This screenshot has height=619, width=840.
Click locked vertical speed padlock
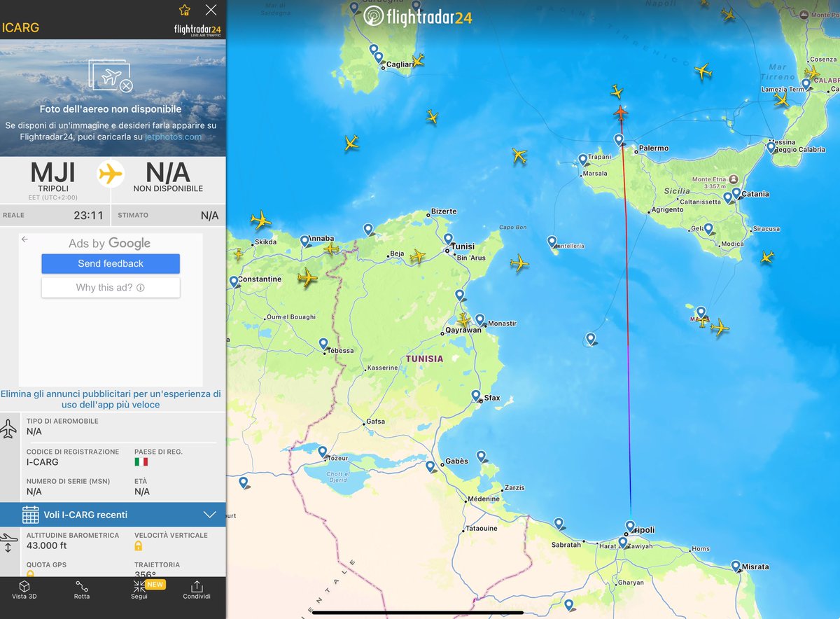[139, 545]
